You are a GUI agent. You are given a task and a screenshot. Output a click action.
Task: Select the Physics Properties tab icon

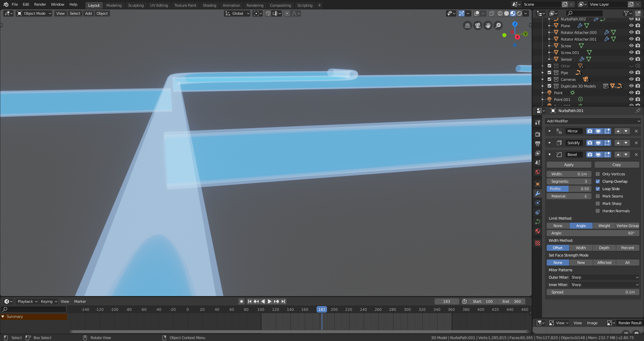coord(538,212)
